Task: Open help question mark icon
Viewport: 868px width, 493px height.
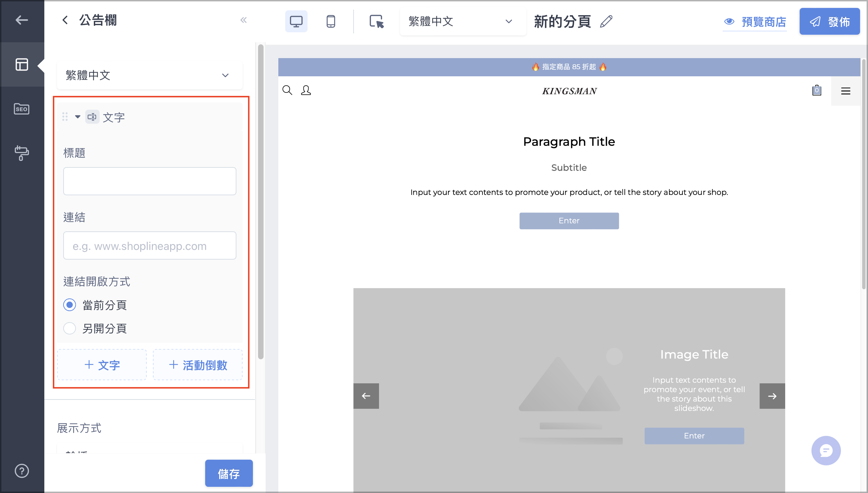Action: click(x=22, y=471)
